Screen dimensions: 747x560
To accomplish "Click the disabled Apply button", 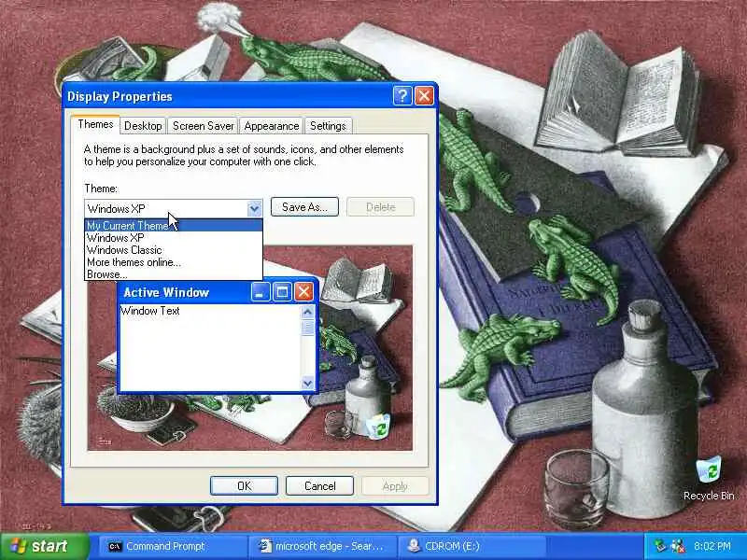I will click(x=395, y=485).
